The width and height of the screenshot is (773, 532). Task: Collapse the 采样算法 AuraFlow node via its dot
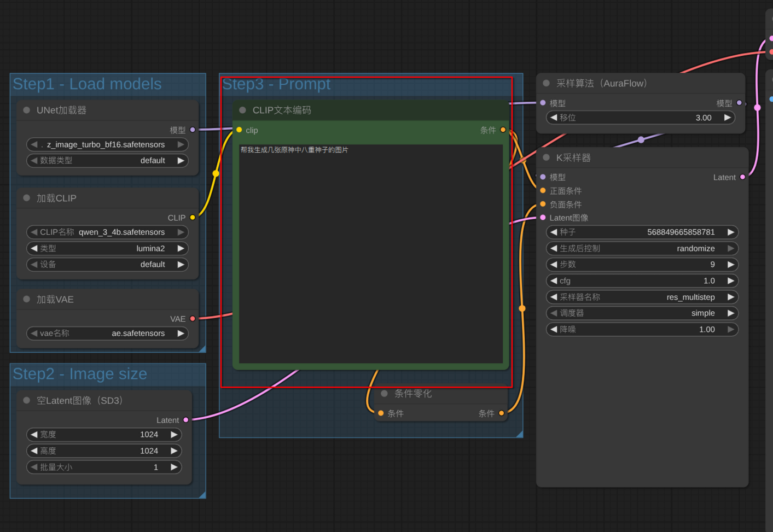coord(546,83)
